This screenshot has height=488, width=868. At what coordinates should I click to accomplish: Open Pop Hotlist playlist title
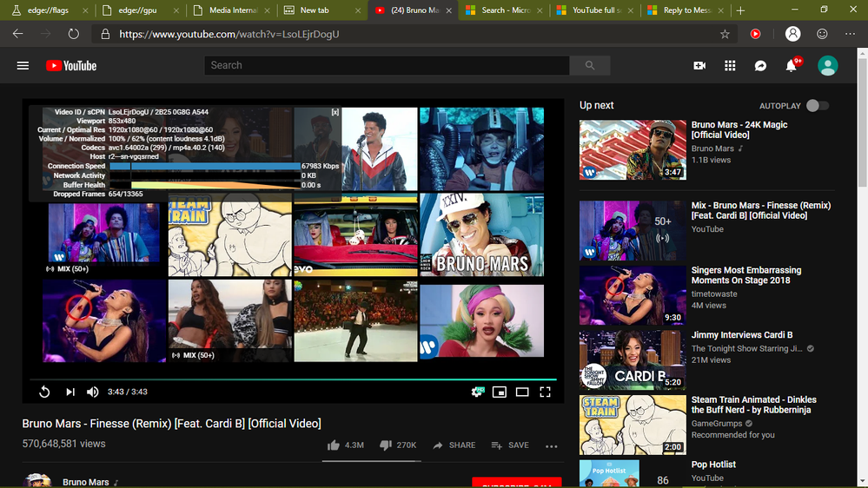713,465
